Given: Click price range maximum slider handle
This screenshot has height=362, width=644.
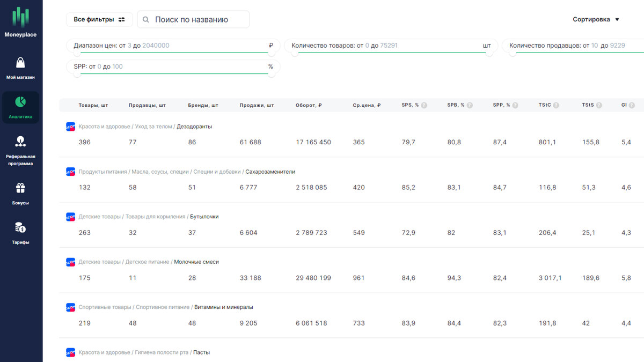Looking at the screenshot, I should 272,52.
